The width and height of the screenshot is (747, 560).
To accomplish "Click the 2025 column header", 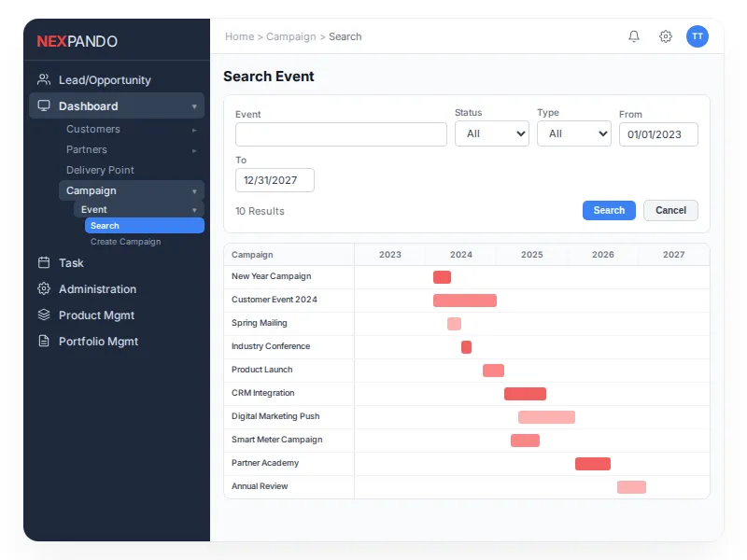I will click(x=532, y=255).
